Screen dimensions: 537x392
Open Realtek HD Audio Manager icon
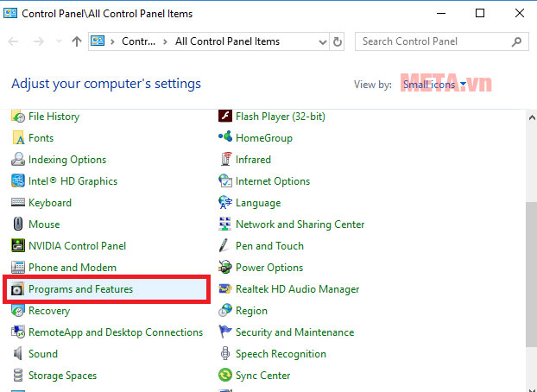(225, 289)
